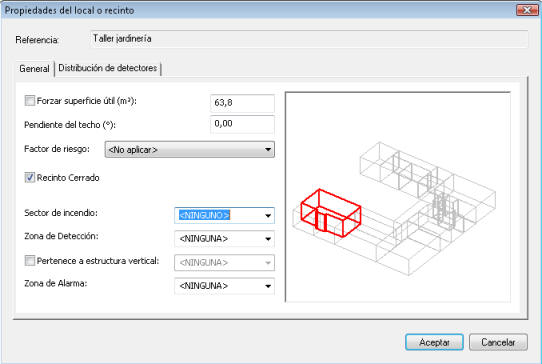Focus the superficie útil value field 63,8
The image size is (542, 364).
[242, 103]
